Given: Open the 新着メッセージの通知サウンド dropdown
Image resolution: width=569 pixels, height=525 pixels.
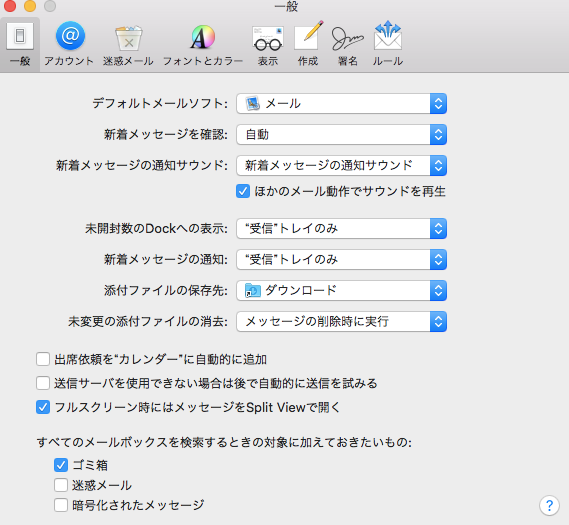Looking at the screenshot, I should point(341,165).
